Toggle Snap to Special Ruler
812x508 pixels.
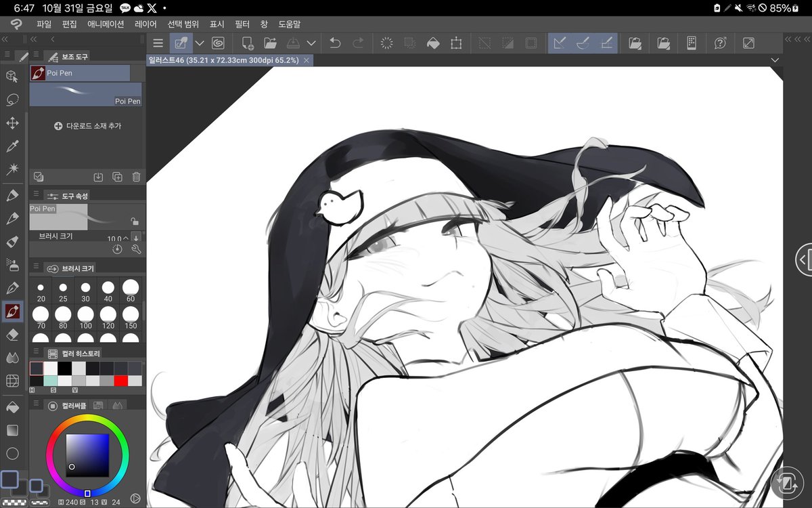tap(583, 43)
